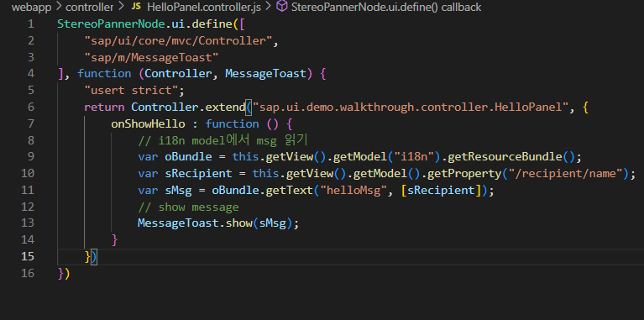The width and height of the screenshot is (644, 320).
Task: Click 'getProperty' on line 10
Action: click(463, 173)
